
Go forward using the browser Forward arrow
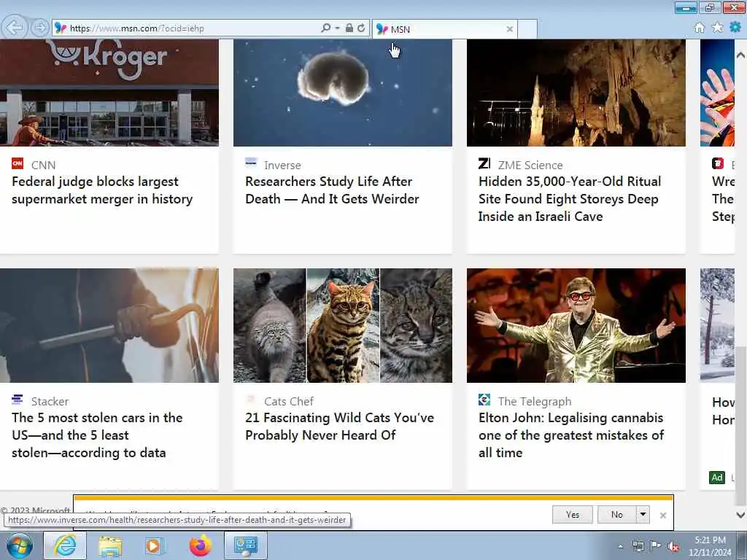[x=40, y=28]
